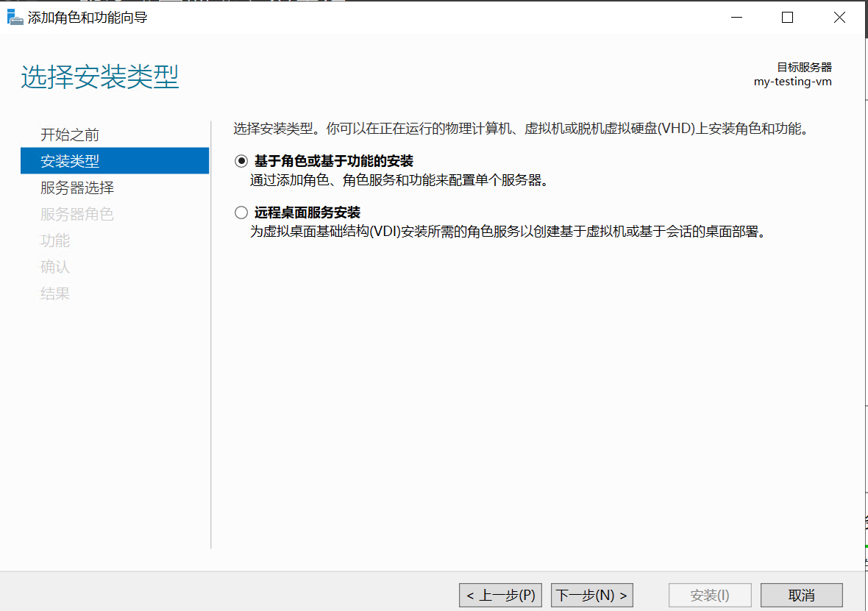Click the intro sentence mentioning 虚拟硬盘(VHD)
The width and height of the screenshot is (868, 611).
(x=522, y=129)
